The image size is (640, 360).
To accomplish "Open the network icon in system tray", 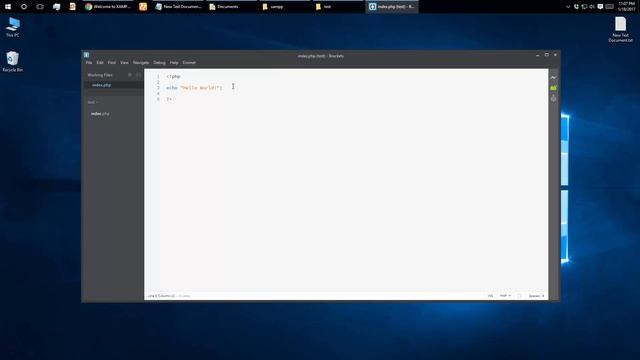I will point(584,7).
